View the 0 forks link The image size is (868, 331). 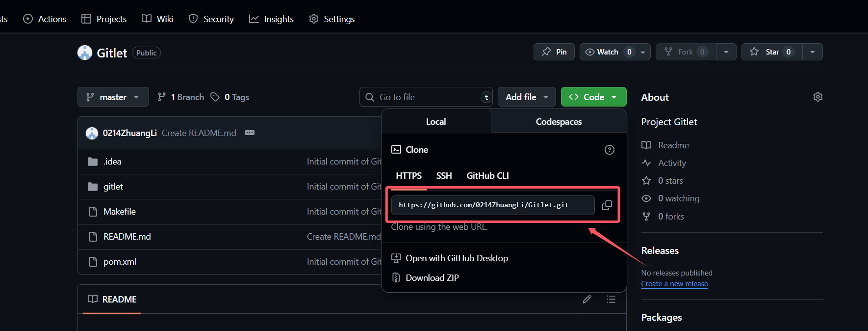click(x=663, y=217)
